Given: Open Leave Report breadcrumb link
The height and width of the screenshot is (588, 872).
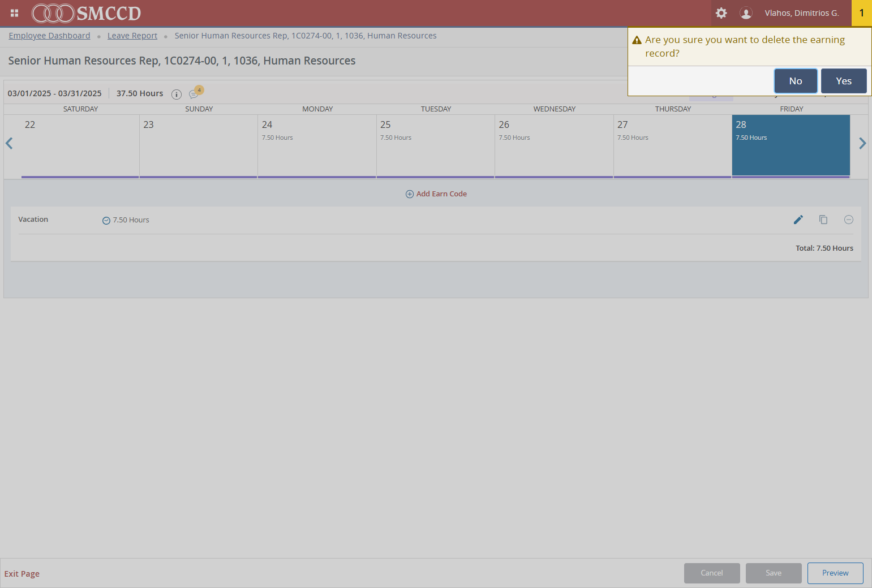Looking at the screenshot, I should tap(132, 36).
